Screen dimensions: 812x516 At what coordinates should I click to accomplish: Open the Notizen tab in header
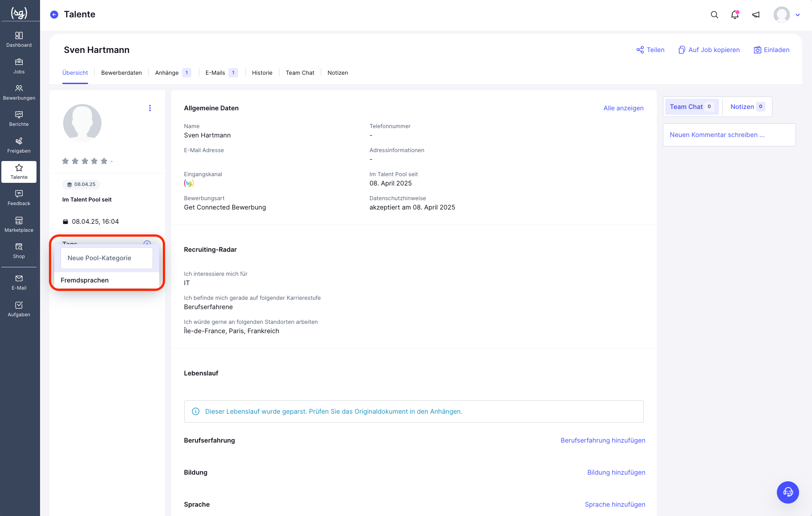(338, 73)
